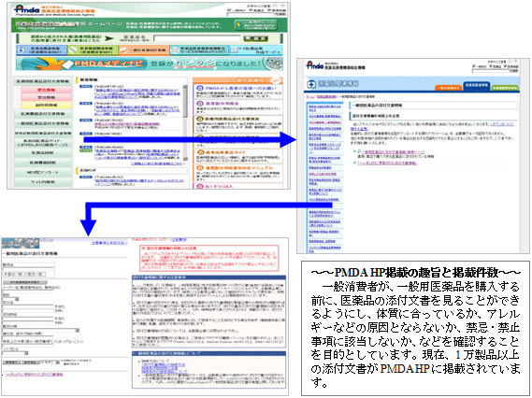Open 医療用医薬品添付文書情報 in homepage sidebar

point(43,81)
